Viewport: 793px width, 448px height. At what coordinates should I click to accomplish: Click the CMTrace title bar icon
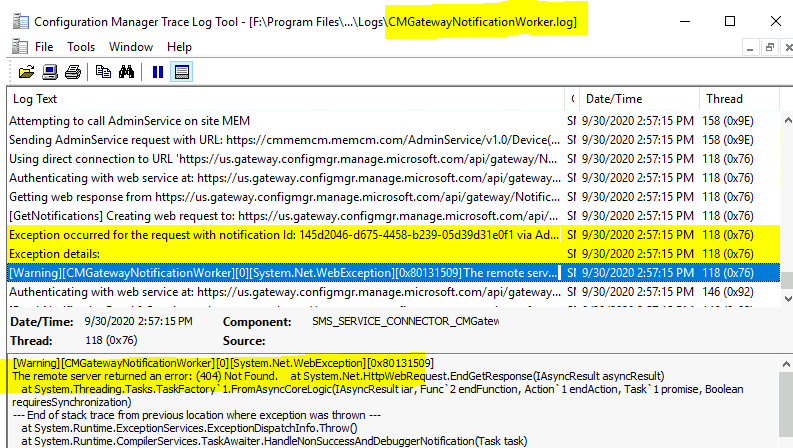coord(21,22)
